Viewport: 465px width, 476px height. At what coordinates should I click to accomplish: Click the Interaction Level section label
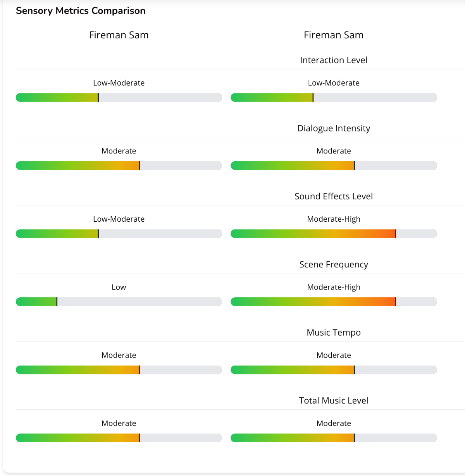[334, 60]
